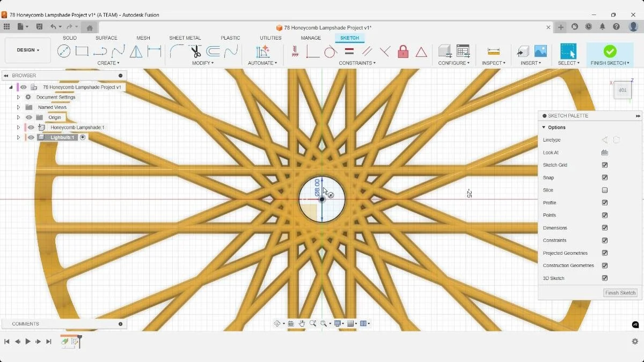
Task: Open the DESIGN workspace dropdown
Action: (x=28, y=50)
